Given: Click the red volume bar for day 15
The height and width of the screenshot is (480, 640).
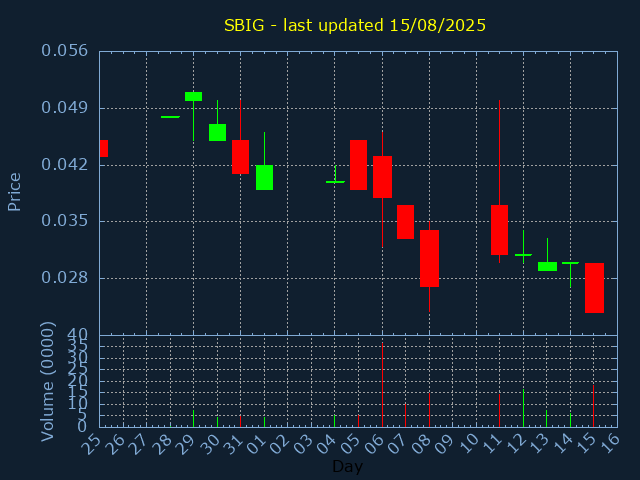Looking at the screenshot, I should pyautogui.click(x=593, y=406).
